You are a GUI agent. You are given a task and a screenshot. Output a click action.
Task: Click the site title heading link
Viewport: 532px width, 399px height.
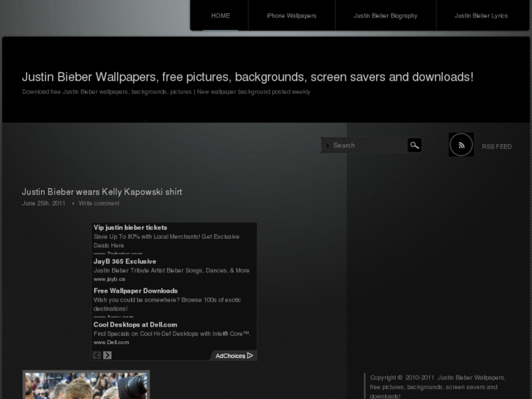click(x=247, y=77)
